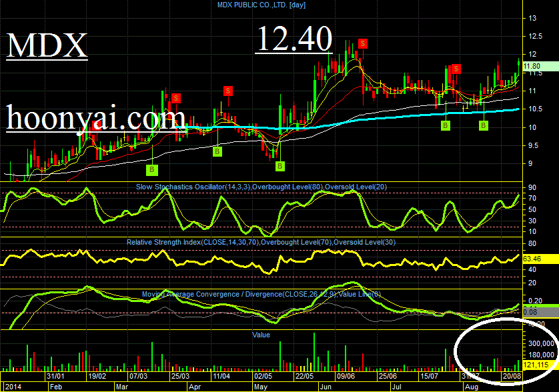The height and width of the screenshot is (392, 559).
Task: Click the 0.20 level on MACD axis
Action: tap(536, 301)
